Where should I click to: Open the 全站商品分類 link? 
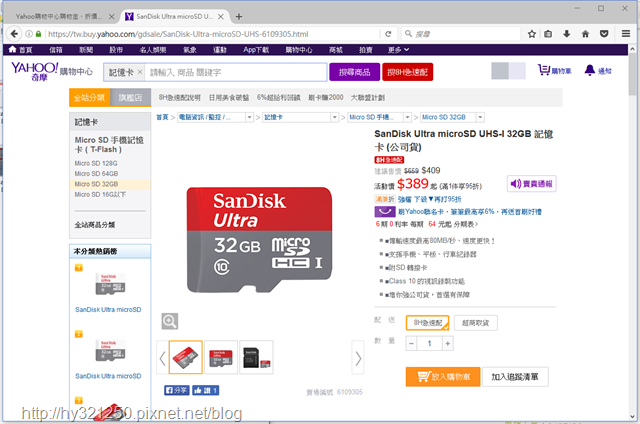(95, 225)
